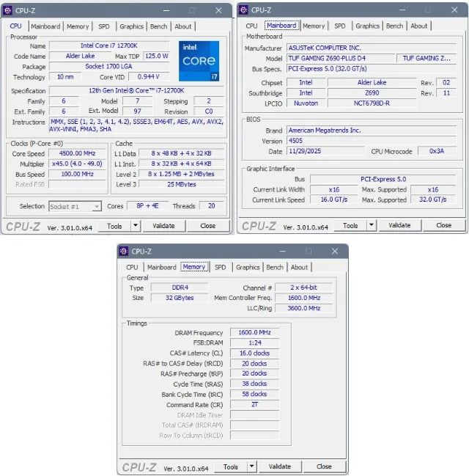Click the Tools button in the Mainboard window
The width and height of the screenshot is (469, 476).
point(350,226)
